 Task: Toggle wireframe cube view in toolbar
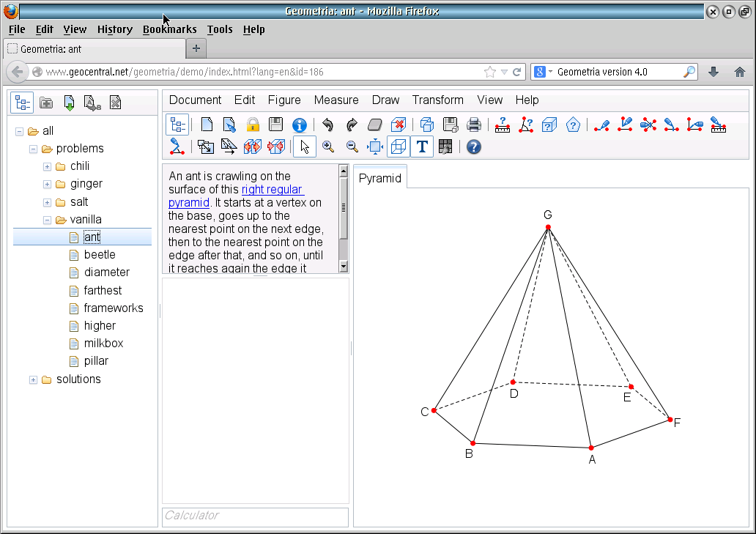[x=397, y=147]
